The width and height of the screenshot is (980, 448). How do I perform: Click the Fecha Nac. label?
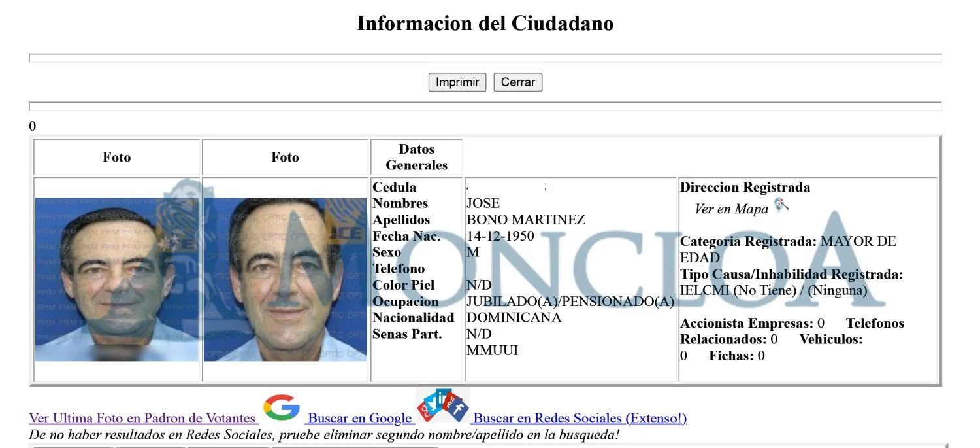pos(406,236)
